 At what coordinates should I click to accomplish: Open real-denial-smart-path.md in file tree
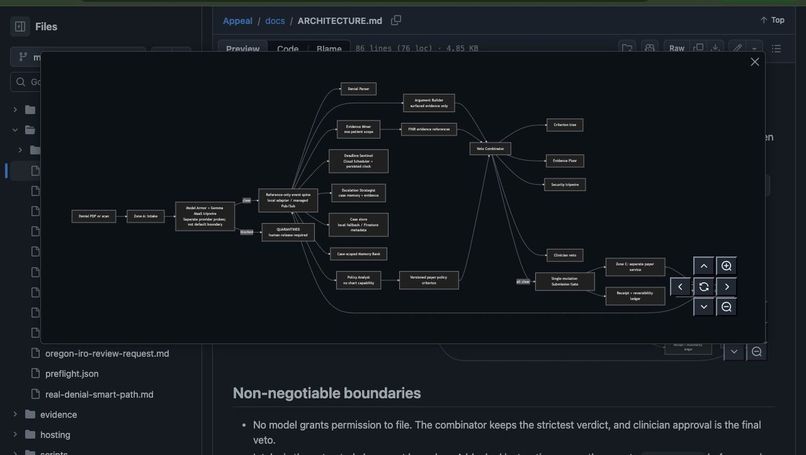(x=99, y=394)
